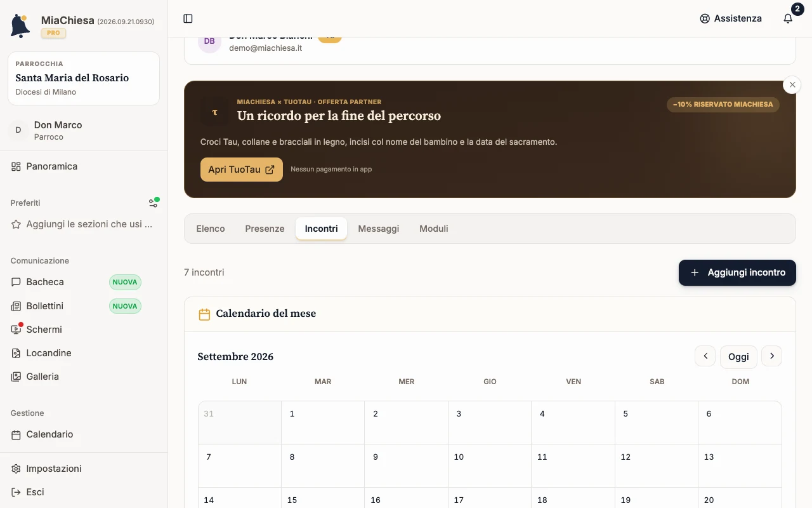Switch to the Messaggi tab
812x508 pixels.
tap(379, 229)
